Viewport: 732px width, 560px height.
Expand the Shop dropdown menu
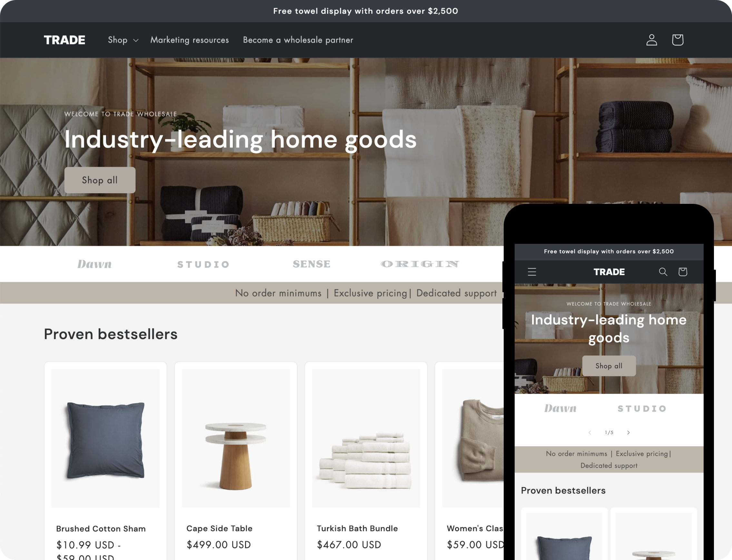point(124,39)
